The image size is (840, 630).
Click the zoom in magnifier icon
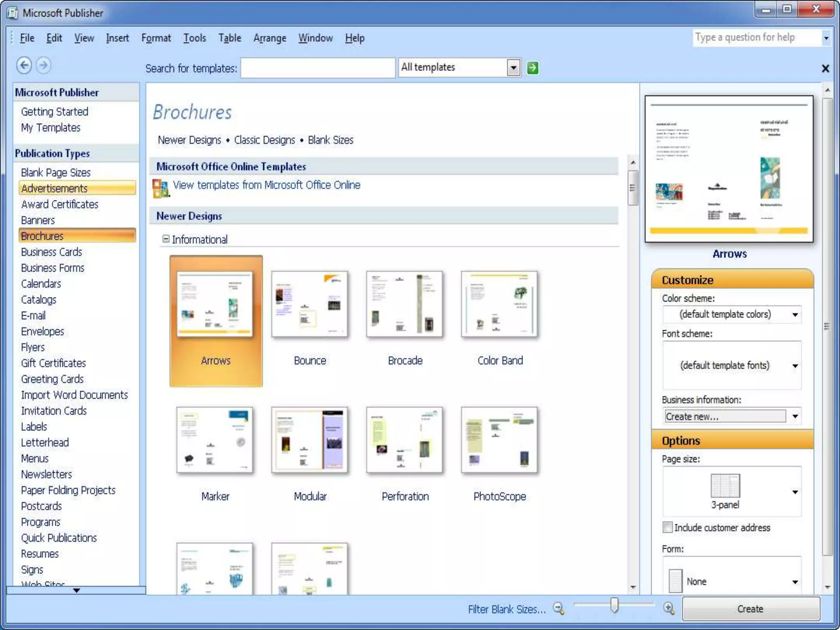(669, 608)
